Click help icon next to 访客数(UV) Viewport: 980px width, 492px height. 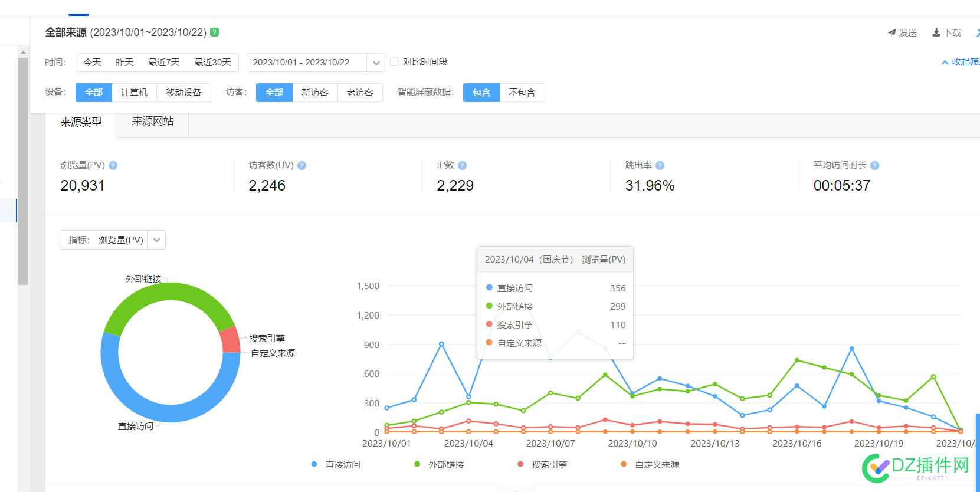click(302, 166)
